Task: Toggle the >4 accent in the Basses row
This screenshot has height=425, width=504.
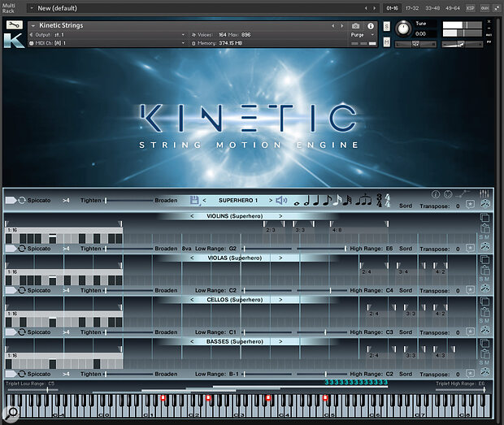Action: click(x=66, y=374)
